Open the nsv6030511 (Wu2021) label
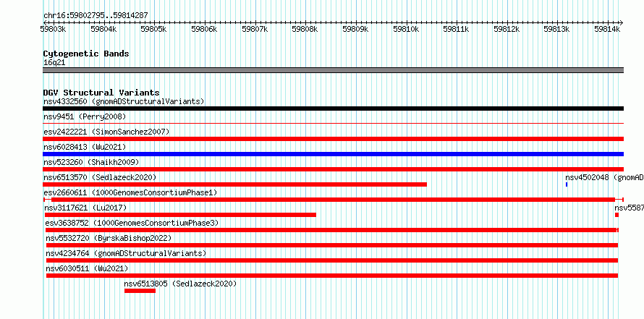Image resolution: width=644 pixels, height=319 pixels. tap(87, 268)
